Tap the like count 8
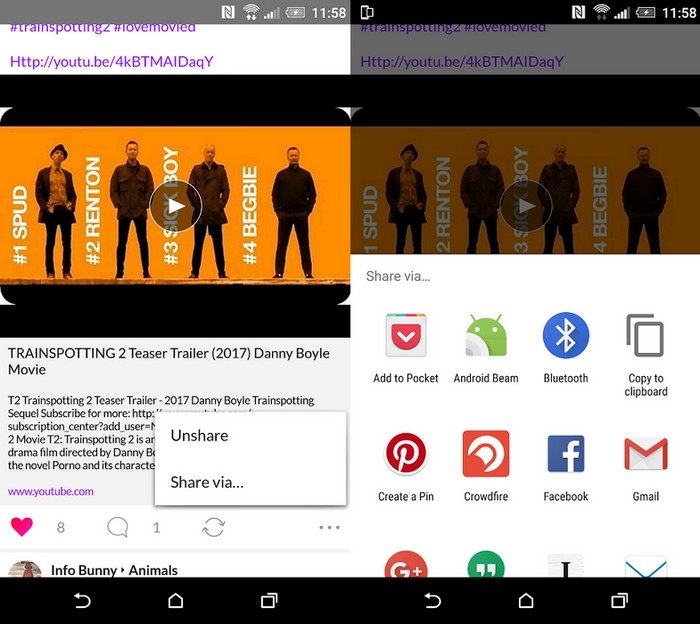The image size is (700, 624). [x=61, y=528]
